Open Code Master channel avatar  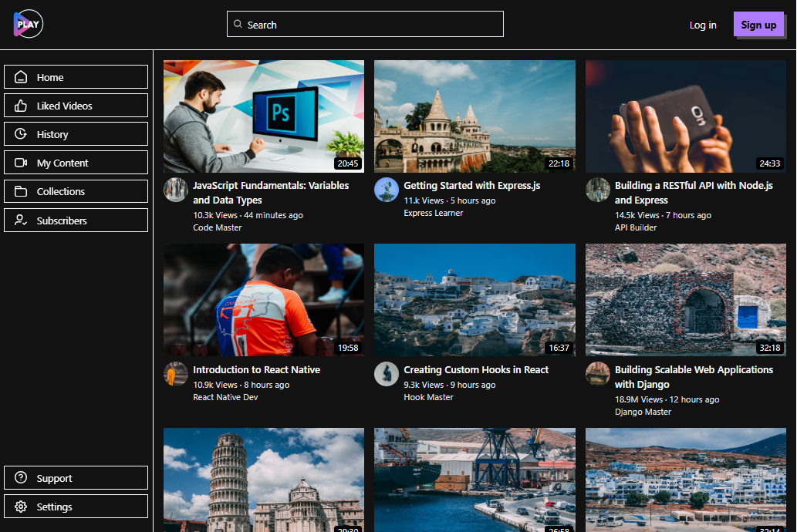coord(176,190)
